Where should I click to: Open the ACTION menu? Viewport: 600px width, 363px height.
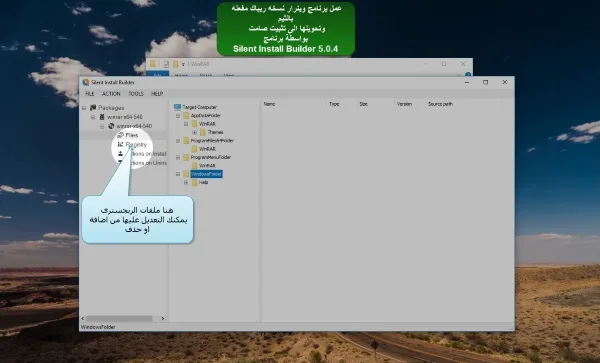(111, 94)
